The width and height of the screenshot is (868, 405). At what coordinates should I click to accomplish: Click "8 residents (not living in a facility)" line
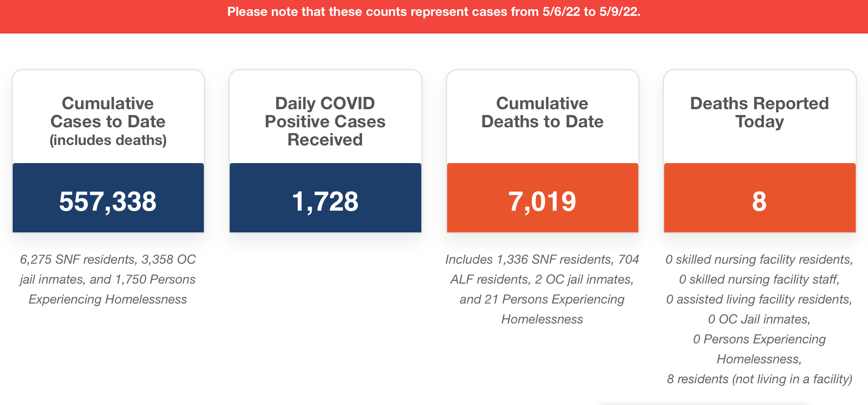[x=759, y=379]
